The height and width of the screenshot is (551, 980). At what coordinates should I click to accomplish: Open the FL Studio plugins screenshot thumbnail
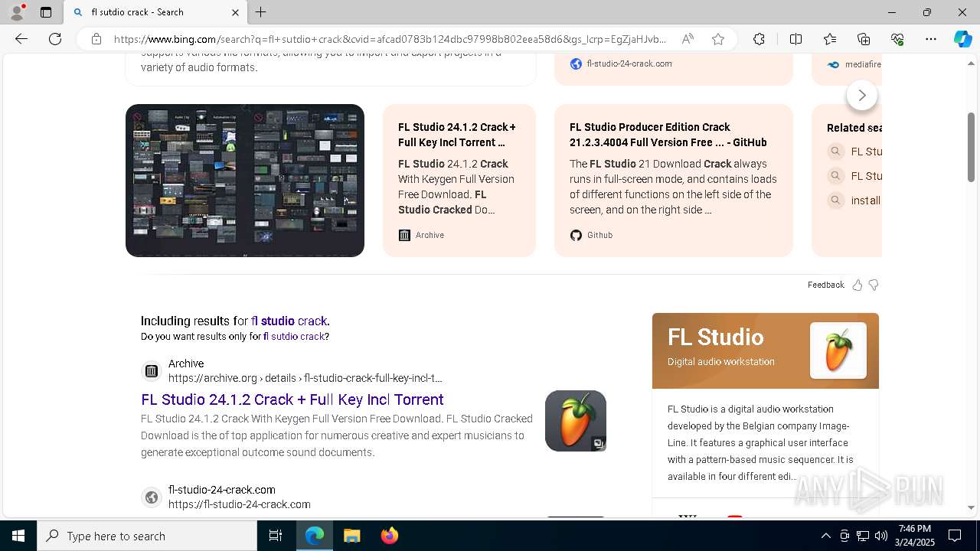click(245, 181)
